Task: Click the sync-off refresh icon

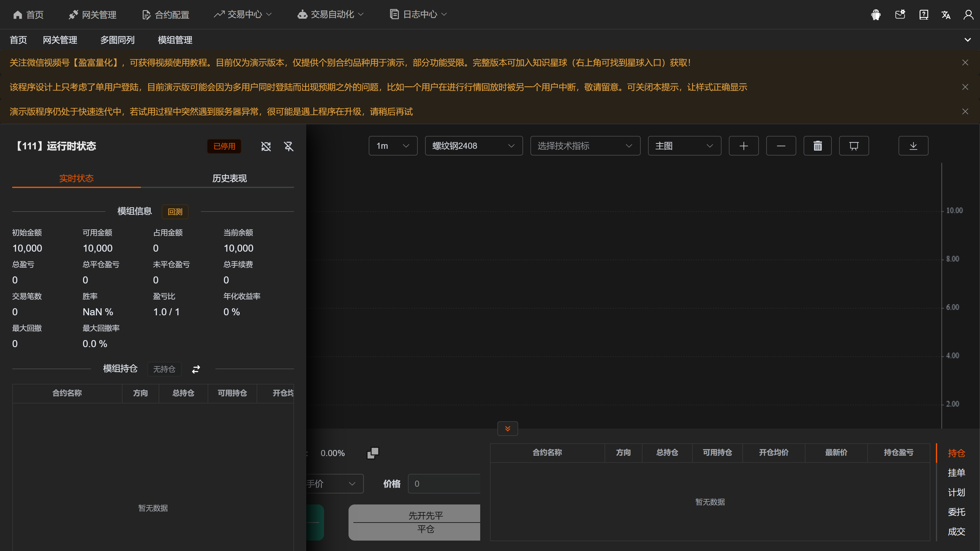Action: 266,146
